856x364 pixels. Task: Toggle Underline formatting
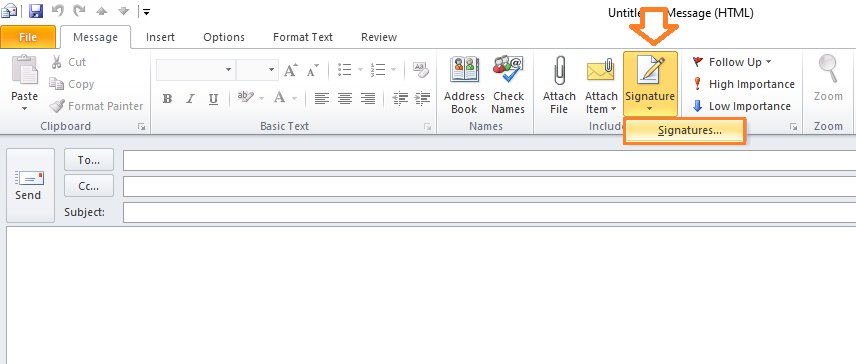point(213,99)
